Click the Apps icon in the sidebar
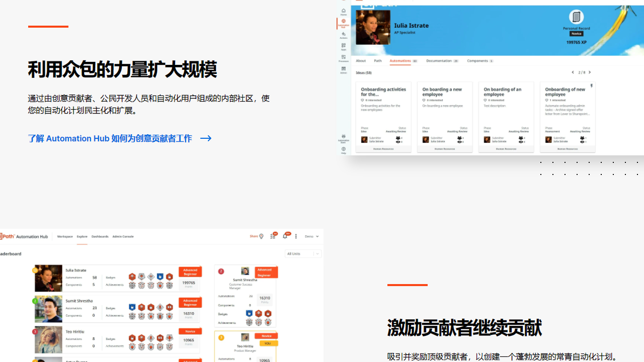 [344, 45]
